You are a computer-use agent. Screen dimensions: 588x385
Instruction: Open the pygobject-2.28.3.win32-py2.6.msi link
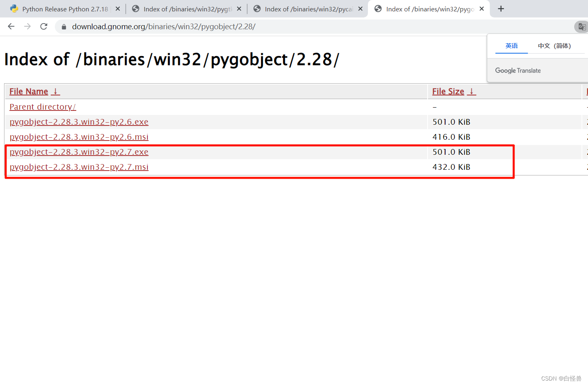pyautogui.click(x=79, y=137)
